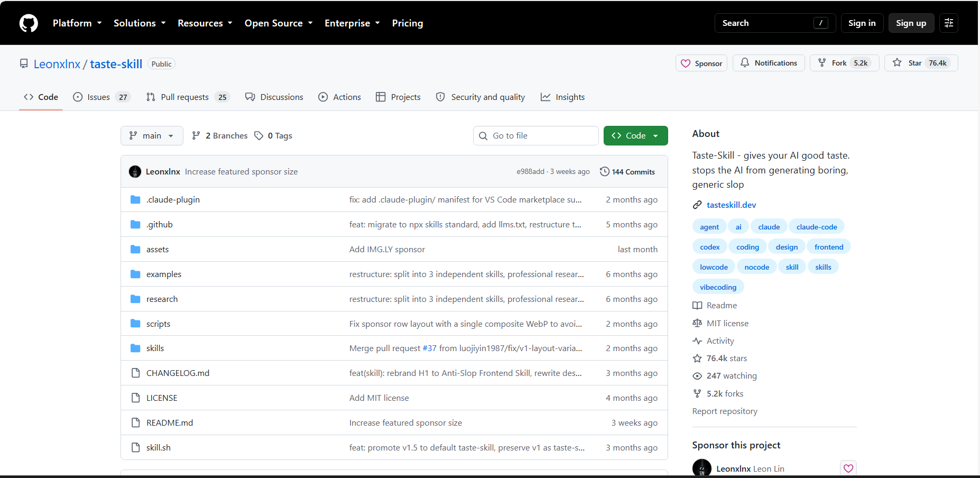
Task: Click the .claude-plugin folder icon
Action: (x=135, y=199)
